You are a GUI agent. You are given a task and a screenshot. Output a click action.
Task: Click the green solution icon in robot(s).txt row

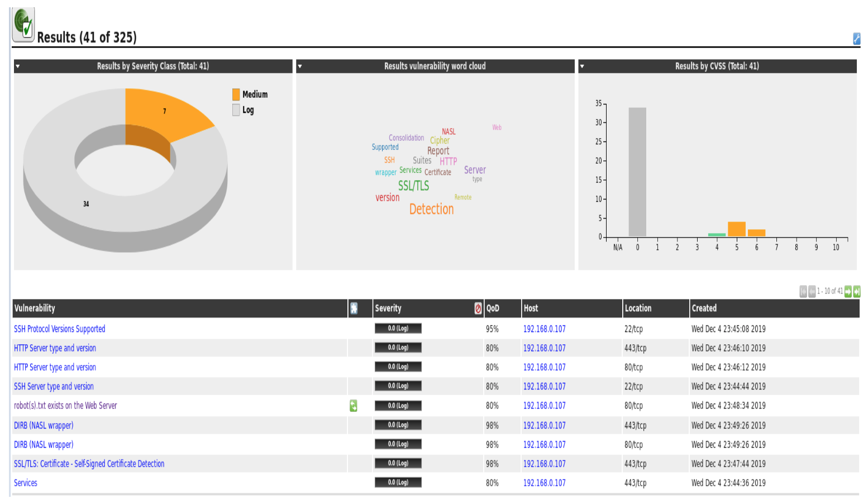tap(354, 406)
